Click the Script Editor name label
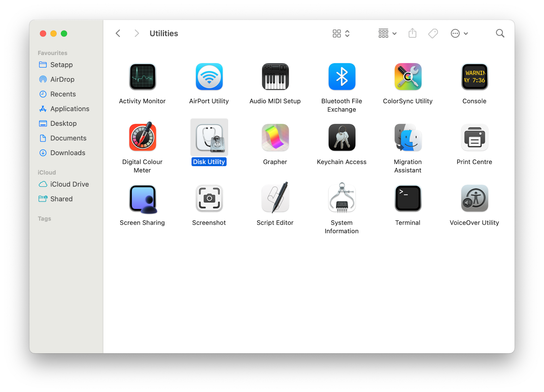The width and height of the screenshot is (544, 392). click(275, 222)
